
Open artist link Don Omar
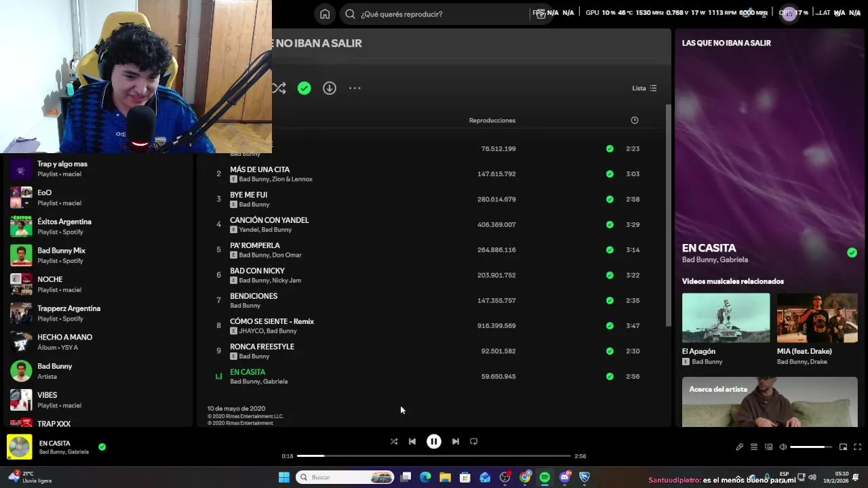tap(287, 255)
